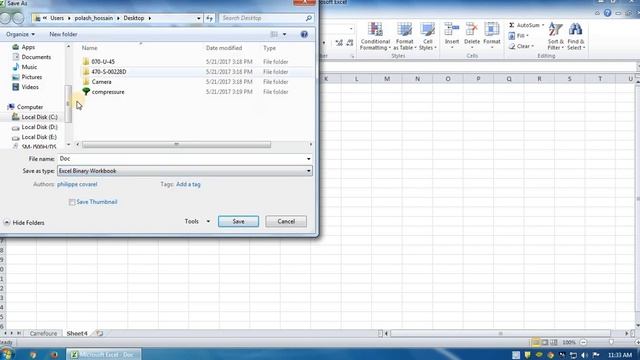Expand the Computer tree node

pyautogui.click(x=25, y=107)
